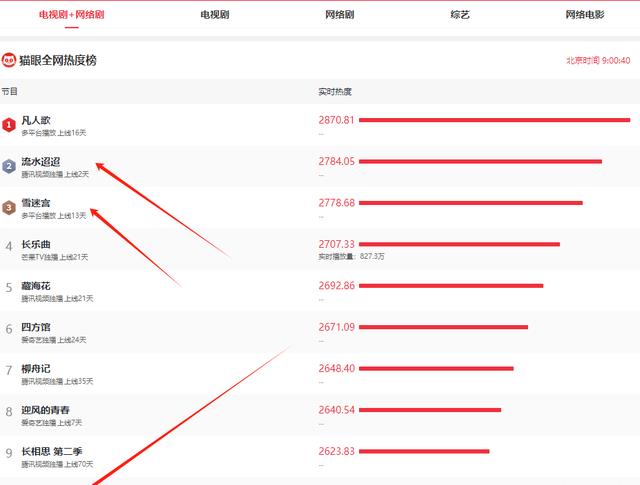Click rank number 5
This screenshot has height=485, width=640.
9,287
